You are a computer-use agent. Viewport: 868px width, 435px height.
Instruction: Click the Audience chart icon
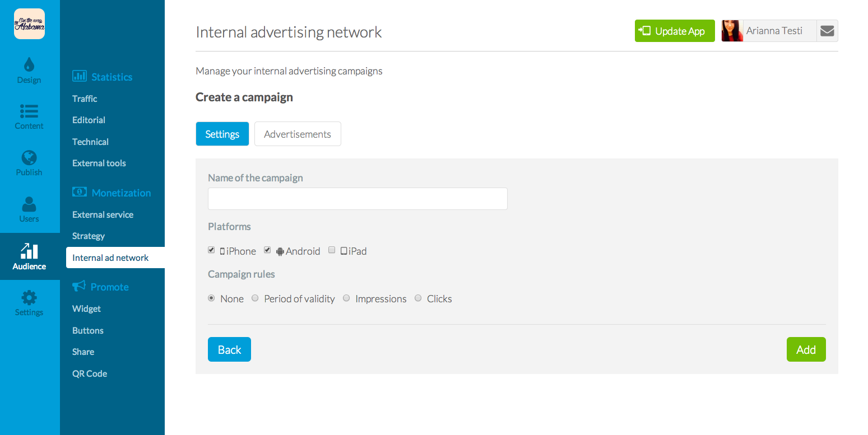pos(29,251)
